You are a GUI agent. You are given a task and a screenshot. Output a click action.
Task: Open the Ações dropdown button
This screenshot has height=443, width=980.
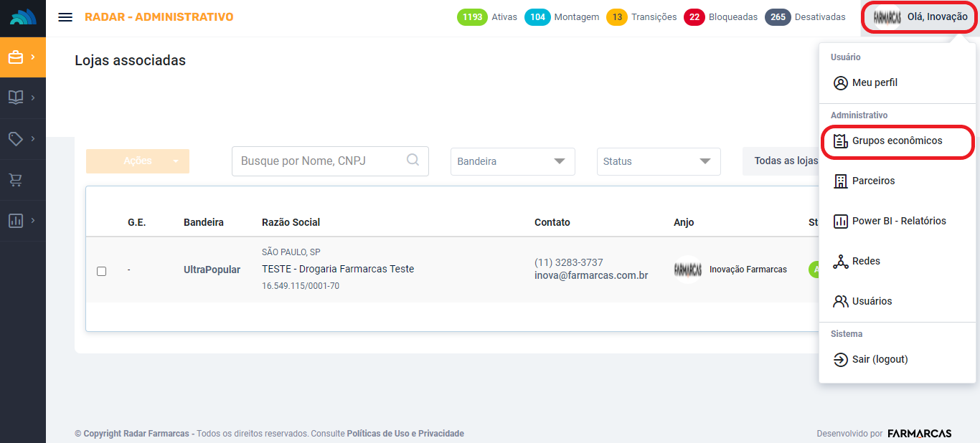[x=138, y=161]
